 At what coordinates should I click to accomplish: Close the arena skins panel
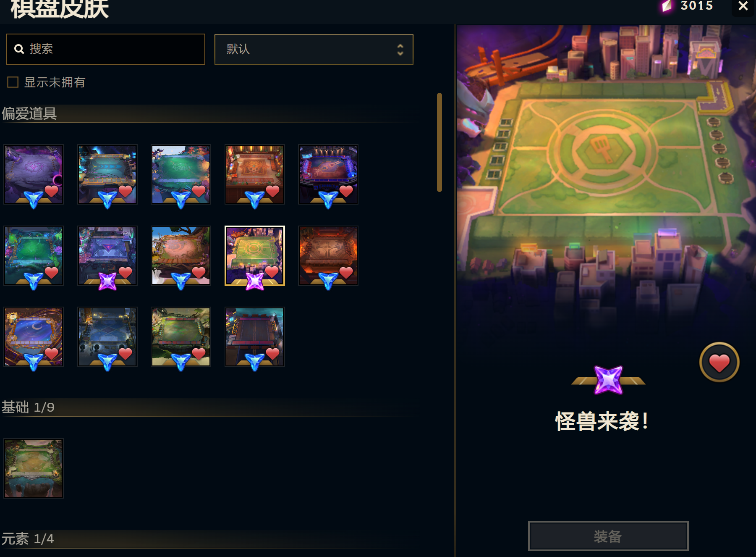click(743, 6)
